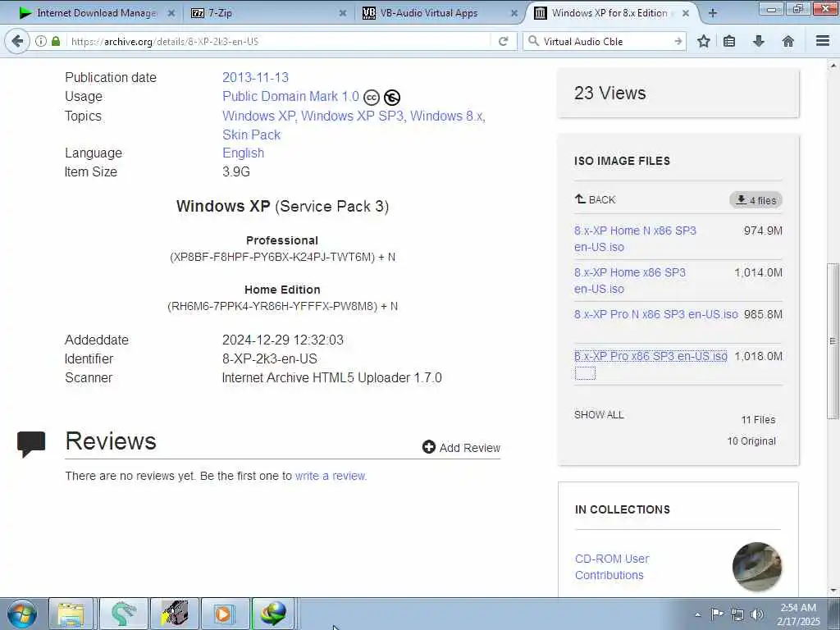Image resolution: width=840 pixels, height=630 pixels.
Task: Click the Virtual Audio Cble search box
Action: pyautogui.click(x=605, y=41)
